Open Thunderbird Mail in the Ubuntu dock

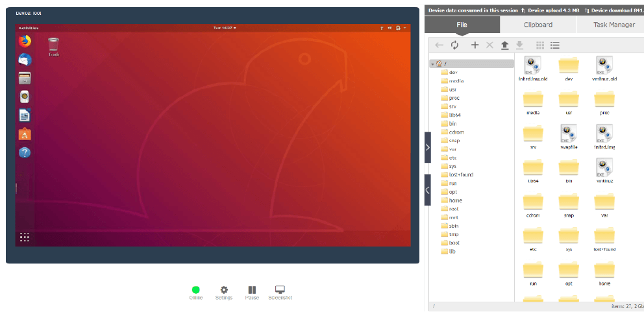click(x=25, y=60)
